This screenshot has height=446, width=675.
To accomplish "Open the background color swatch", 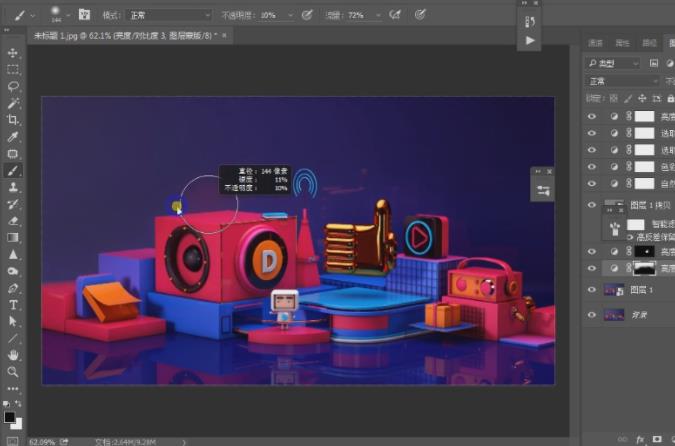I will 18,424.
